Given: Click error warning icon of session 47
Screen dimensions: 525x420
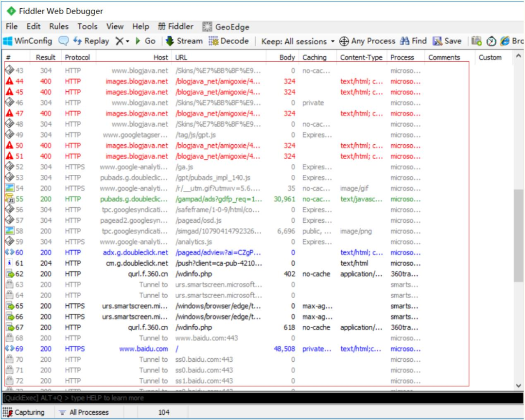Looking at the screenshot, I should tap(9, 113).
